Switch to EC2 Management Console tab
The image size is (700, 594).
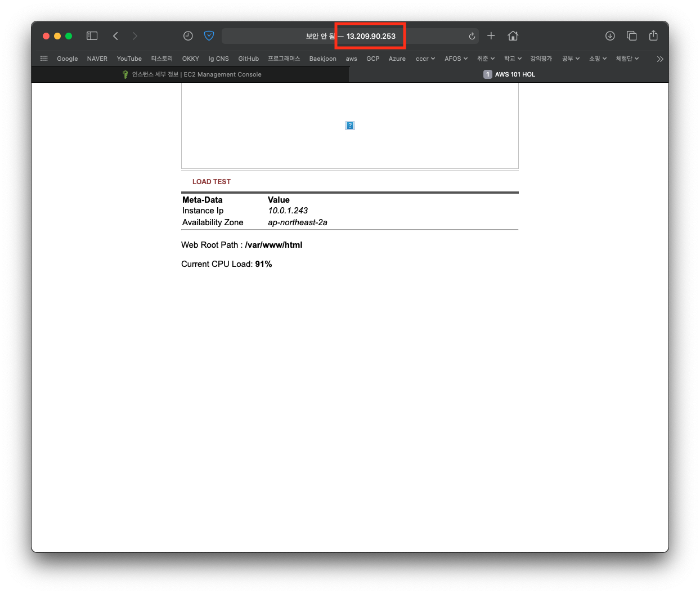point(191,74)
